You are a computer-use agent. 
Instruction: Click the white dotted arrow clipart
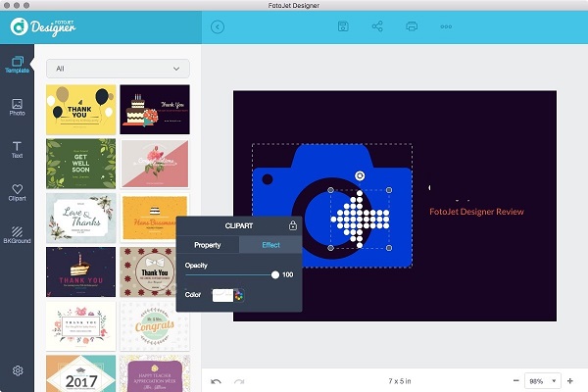(360, 220)
